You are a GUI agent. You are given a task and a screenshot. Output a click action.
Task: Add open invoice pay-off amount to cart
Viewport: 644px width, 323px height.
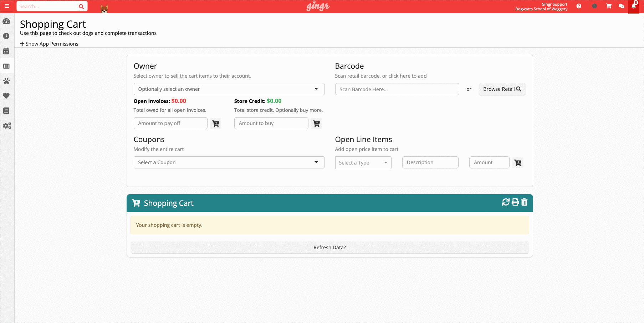(216, 124)
